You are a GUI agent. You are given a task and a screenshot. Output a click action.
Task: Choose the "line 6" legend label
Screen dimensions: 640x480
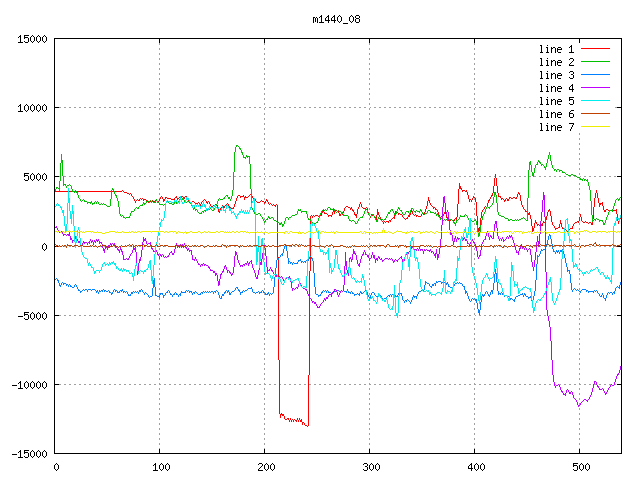coord(556,114)
